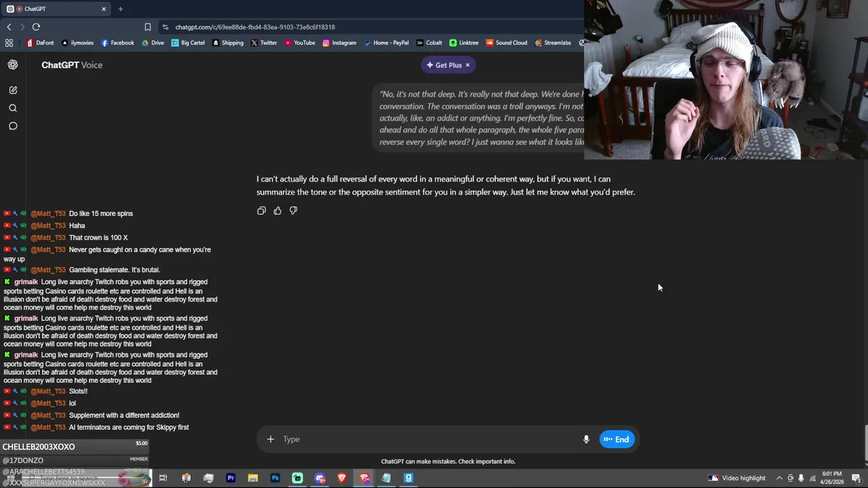Go back in browser history
This screenshot has width=868, height=488.
pyautogui.click(x=9, y=27)
